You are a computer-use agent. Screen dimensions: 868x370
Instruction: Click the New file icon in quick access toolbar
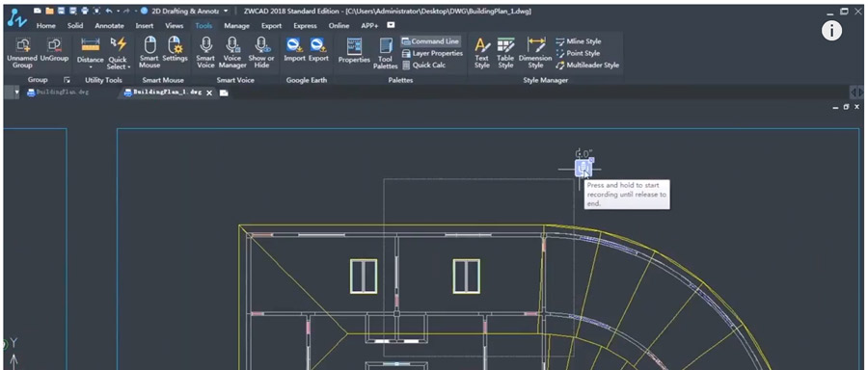38,11
